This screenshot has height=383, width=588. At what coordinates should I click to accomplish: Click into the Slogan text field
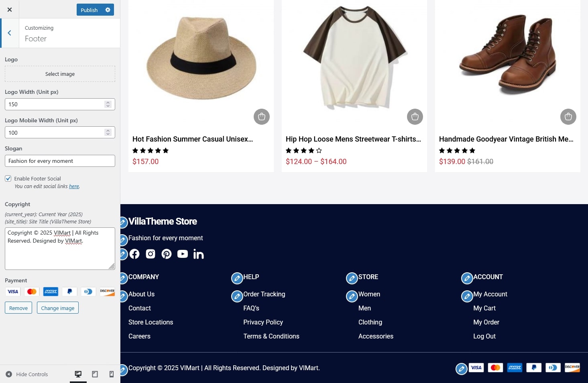pyautogui.click(x=60, y=161)
